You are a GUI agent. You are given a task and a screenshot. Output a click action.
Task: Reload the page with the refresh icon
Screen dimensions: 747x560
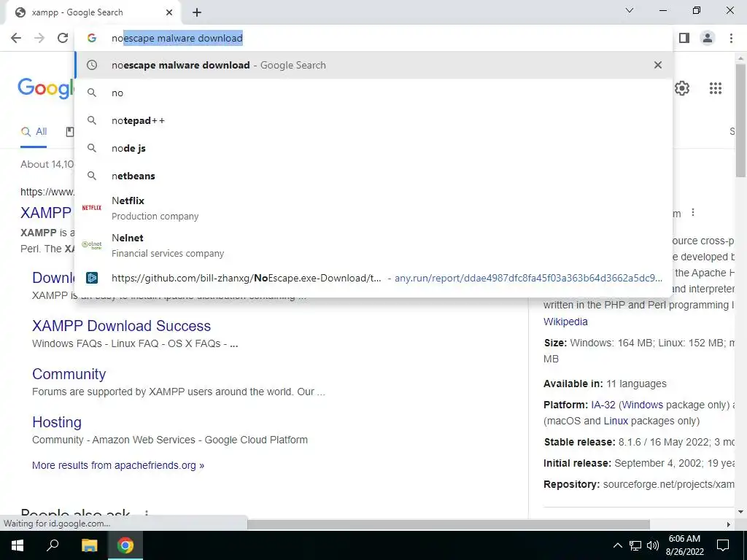(63, 38)
